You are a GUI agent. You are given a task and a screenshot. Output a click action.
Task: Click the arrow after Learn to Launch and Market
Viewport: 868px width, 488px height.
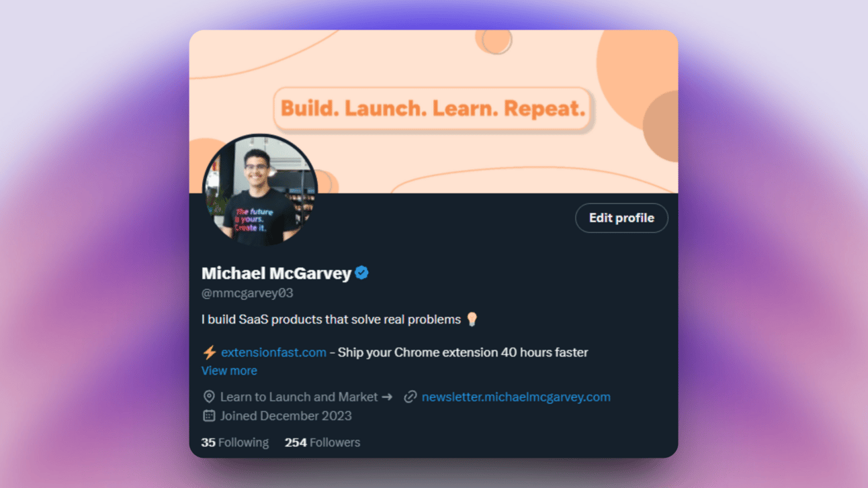(386, 397)
